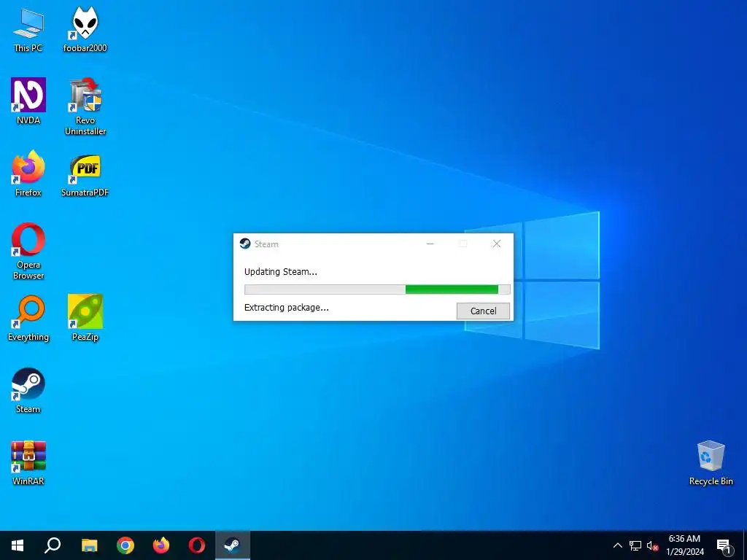
Task: Select the Everything search desktop shortcut
Action: click(x=28, y=318)
